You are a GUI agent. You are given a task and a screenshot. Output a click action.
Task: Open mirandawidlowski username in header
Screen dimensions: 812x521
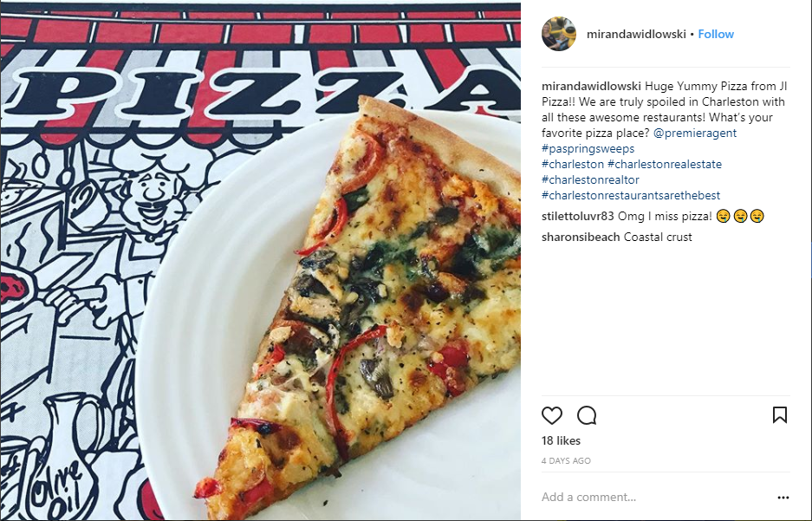[x=636, y=34]
